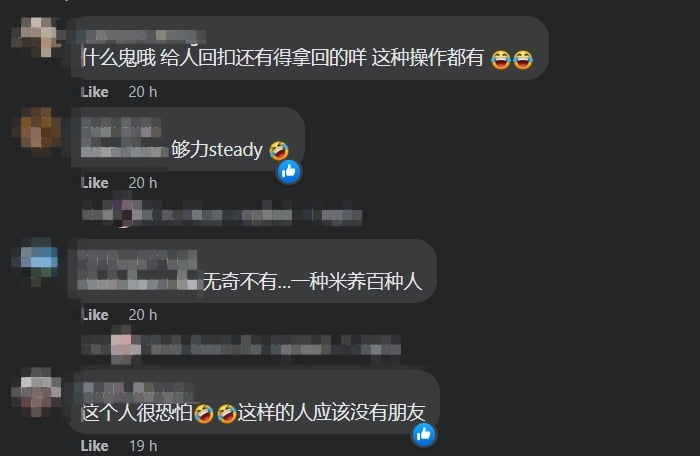Like the 什么鬼哦 comment

point(95,92)
